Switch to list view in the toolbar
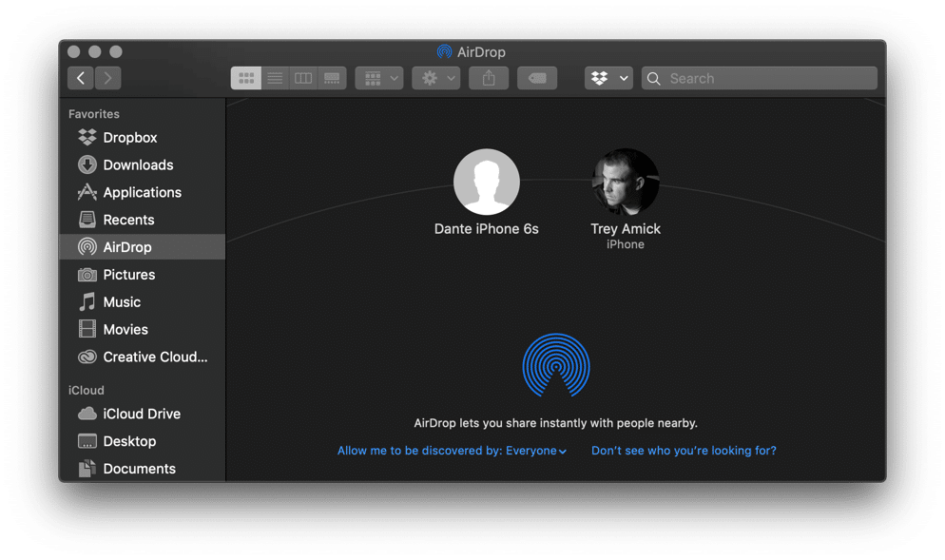The height and width of the screenshot is (560, 945). point(274,78)
